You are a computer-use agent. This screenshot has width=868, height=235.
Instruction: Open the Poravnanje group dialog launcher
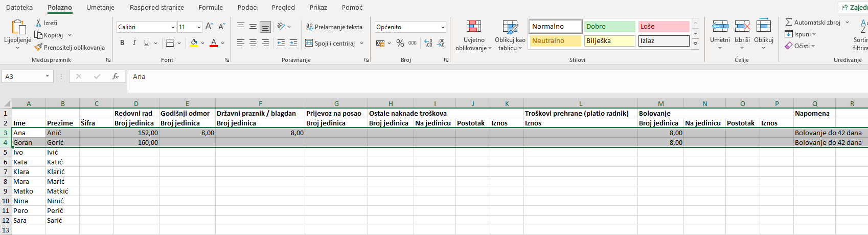coord(367,60)
